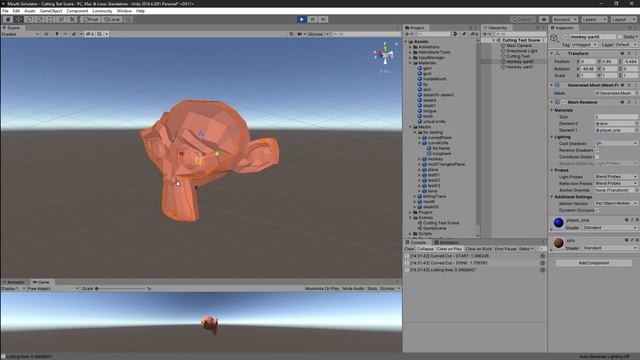Viewport: 640px width, 360px height.
Task: Click the Project search-by-label icon
Action: 464,34
